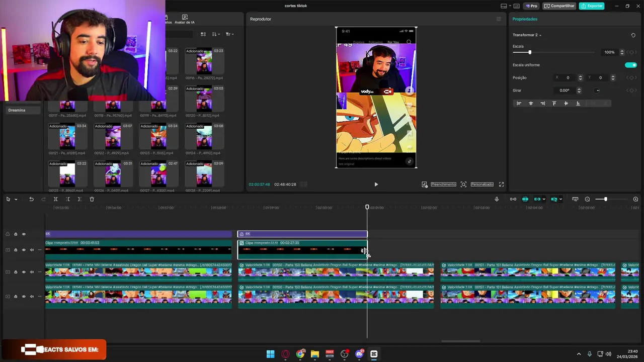The height and width of the screenshot is (362, 644).
Task: Align clip to right edge
Action: coord(542,103)
